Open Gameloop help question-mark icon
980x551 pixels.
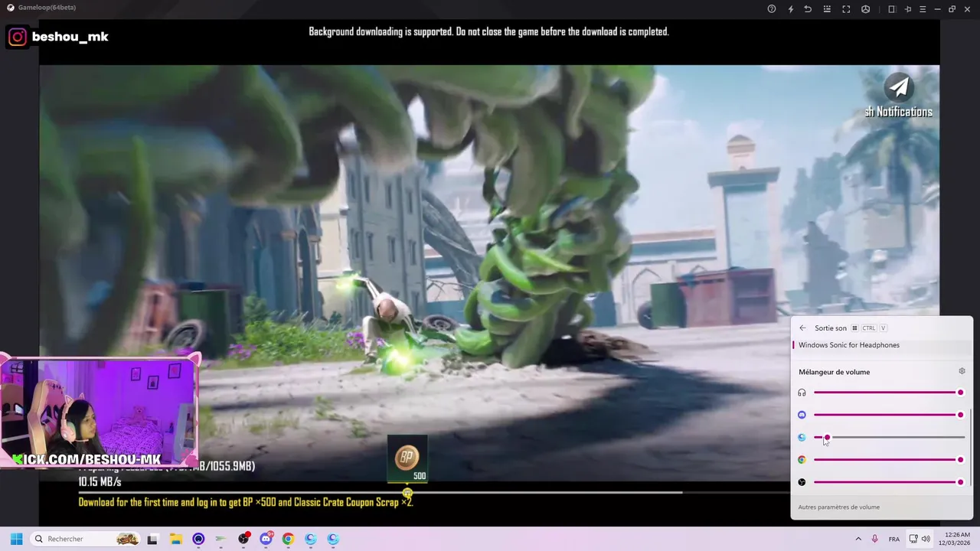[772, 9]
